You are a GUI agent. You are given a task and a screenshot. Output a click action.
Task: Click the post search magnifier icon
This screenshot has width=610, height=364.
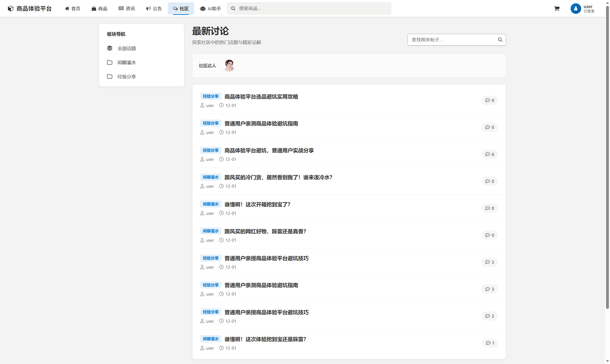[500, 40]
